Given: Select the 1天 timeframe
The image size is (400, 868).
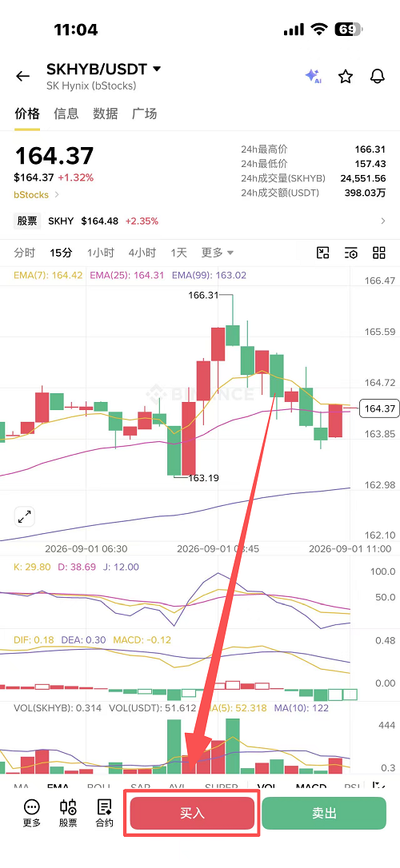Looking at the screenshot, I should point(179,253).
